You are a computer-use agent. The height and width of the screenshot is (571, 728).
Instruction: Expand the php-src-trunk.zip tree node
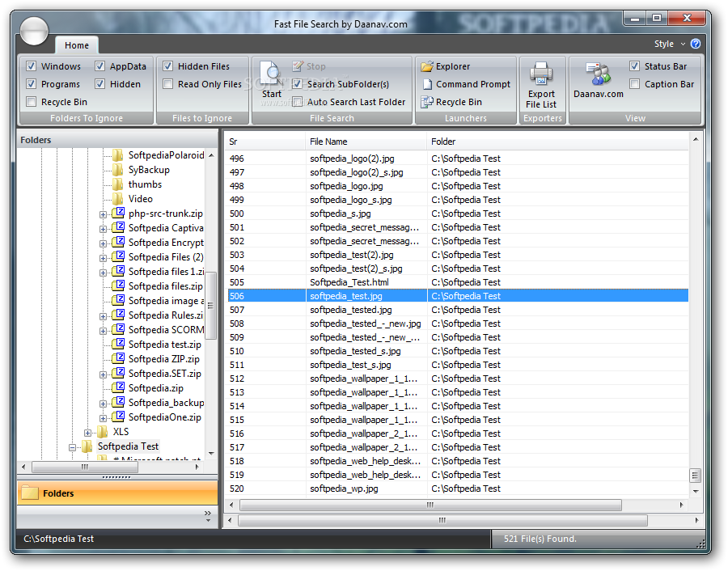[x=103, y=214]
